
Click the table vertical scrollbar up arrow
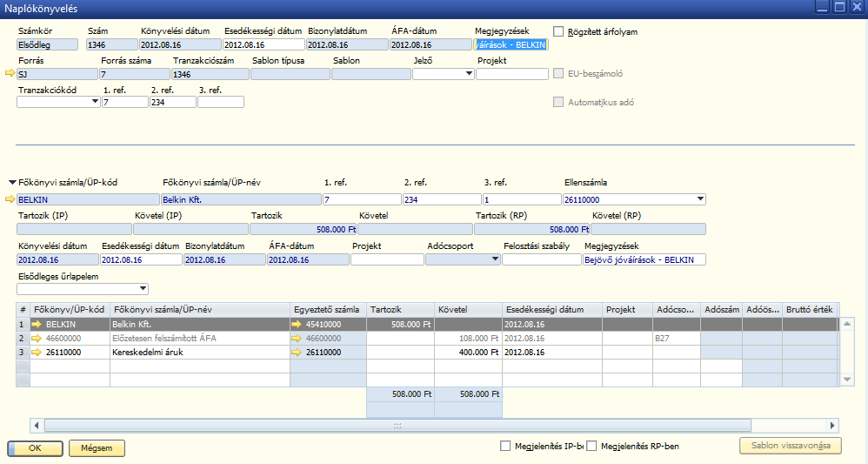tap(846, 323)
